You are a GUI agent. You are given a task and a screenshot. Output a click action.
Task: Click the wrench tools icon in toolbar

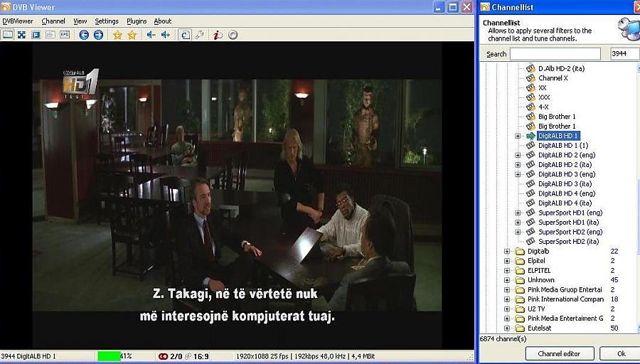click(200, 35)
